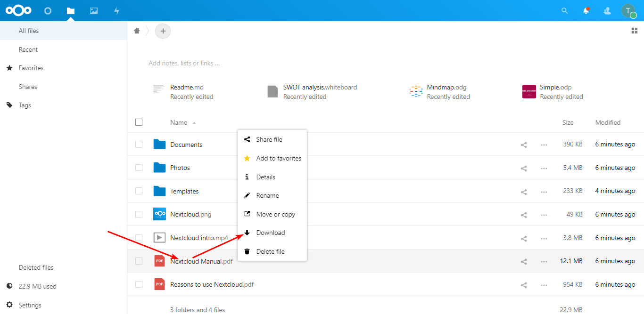Check the Nextcloud intro.mp4 checkbox
Viewport: 644px width, 314px height.
coord(139,238)
